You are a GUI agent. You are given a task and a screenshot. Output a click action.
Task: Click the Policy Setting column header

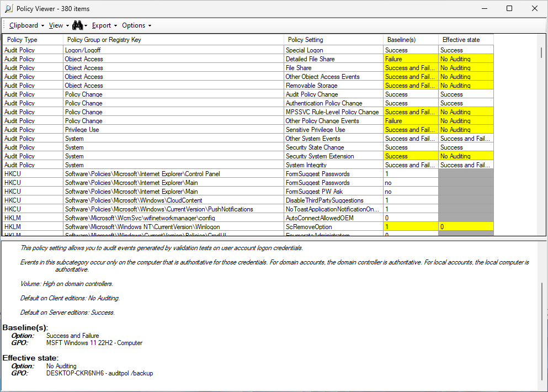333,40
